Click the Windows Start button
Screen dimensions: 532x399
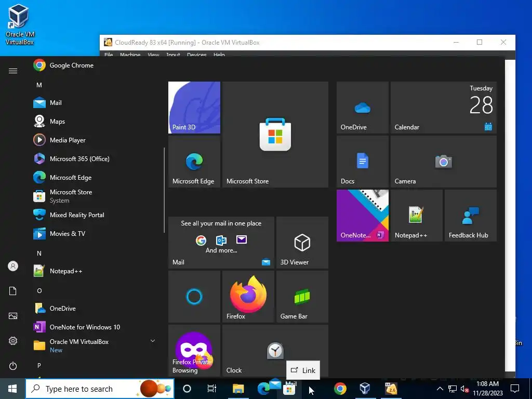[12, 389]
